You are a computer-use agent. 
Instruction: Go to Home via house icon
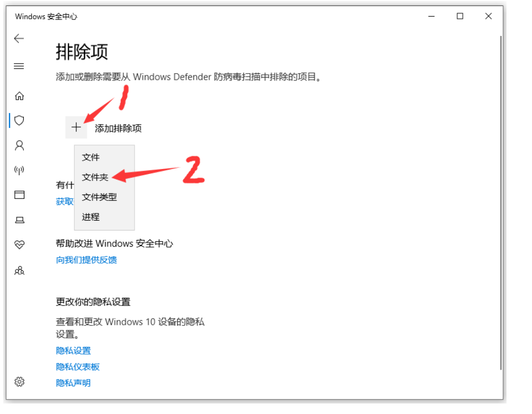(x=19, y=96)
